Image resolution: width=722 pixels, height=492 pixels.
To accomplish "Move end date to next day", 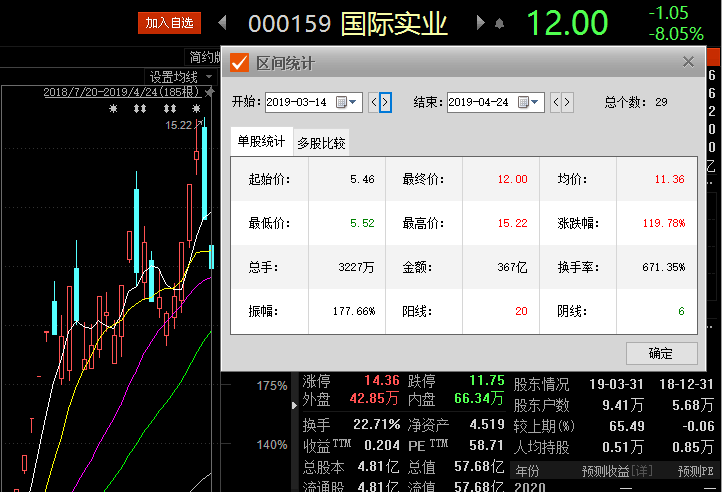I will click(x=568, y=102).
